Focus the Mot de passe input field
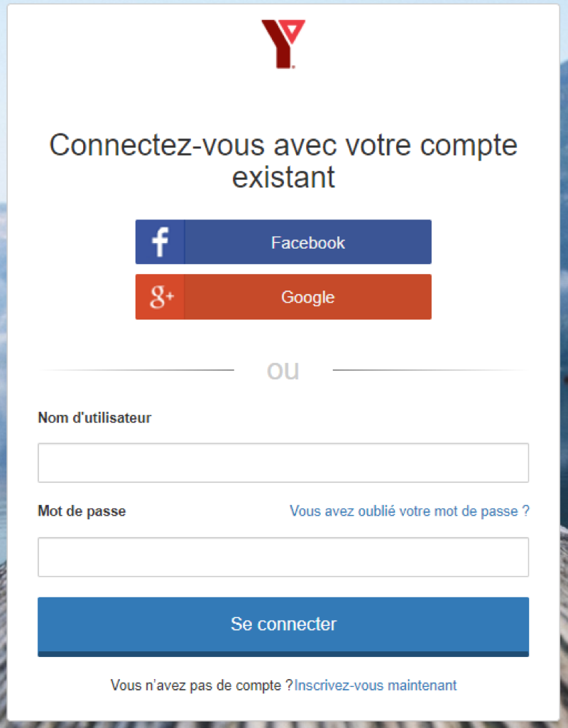The image size is (568, 728). [283, 557]
